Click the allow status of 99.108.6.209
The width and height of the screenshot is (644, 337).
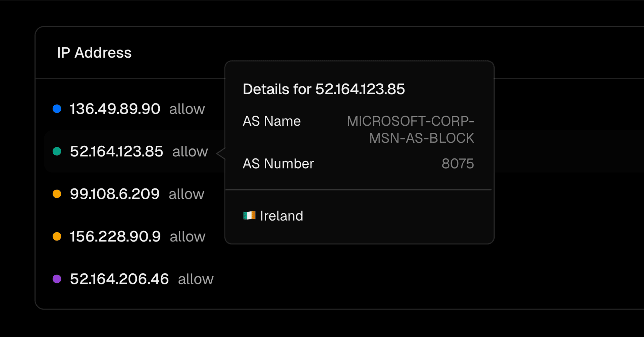pos(186,194)
